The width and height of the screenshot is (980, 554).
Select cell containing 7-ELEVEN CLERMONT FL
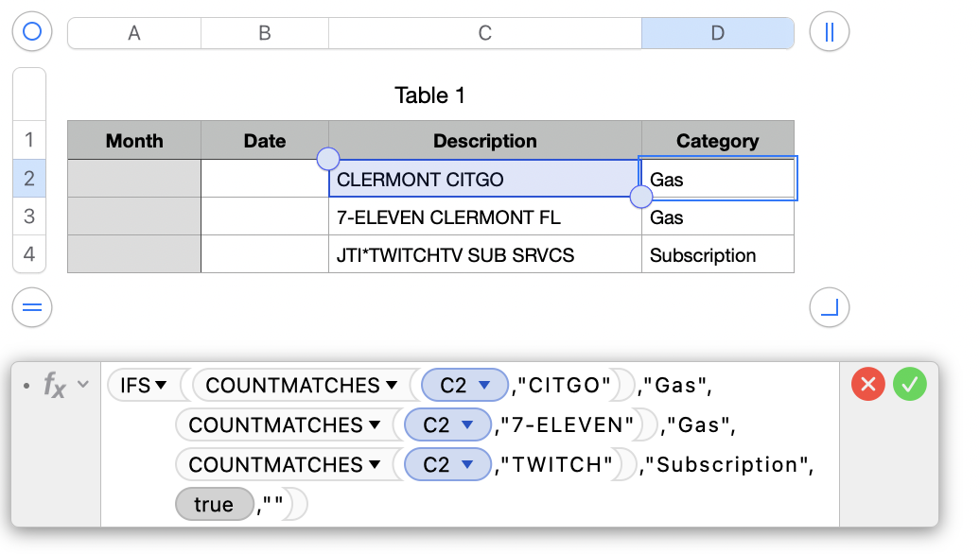484,217
